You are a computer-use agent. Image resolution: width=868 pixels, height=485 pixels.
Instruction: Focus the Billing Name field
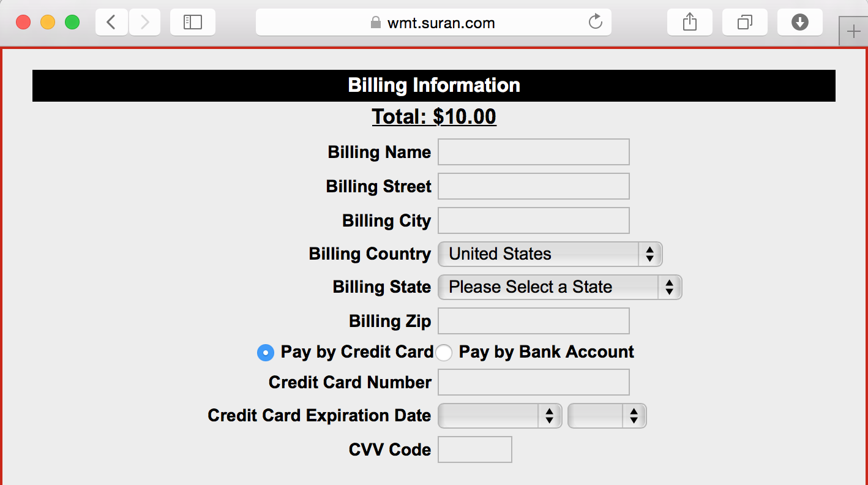533,152
